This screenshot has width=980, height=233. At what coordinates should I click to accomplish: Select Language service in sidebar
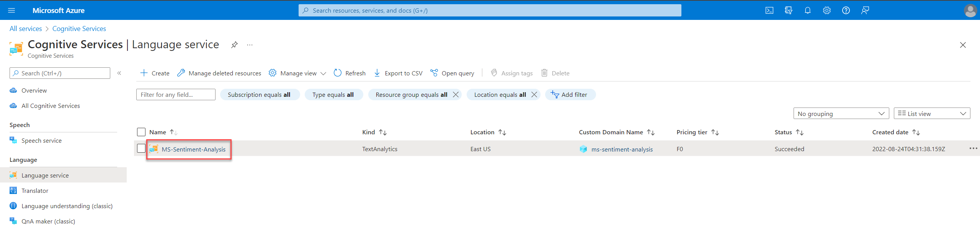tap(63, 175)
